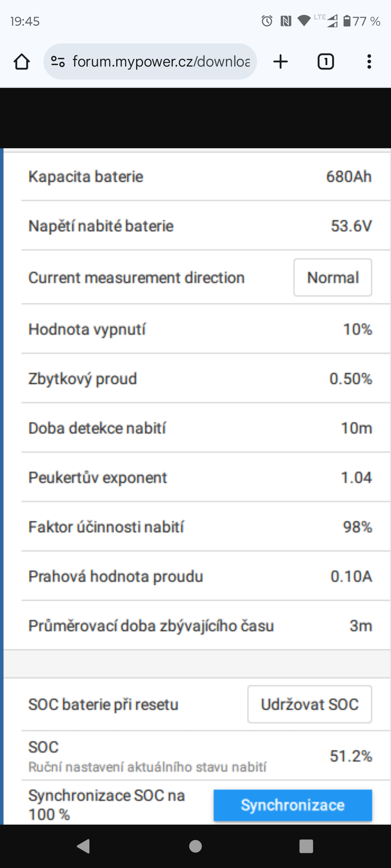Open Current measurement direction Normal dropdown

pyautogui.click(x=332, y=277)
